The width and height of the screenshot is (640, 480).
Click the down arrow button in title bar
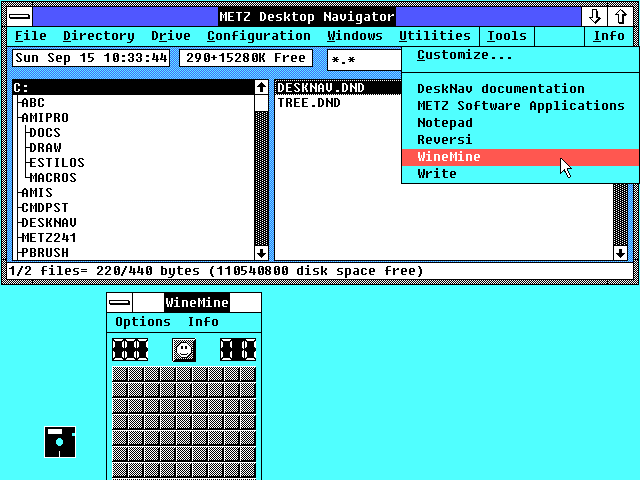[594, 16]
